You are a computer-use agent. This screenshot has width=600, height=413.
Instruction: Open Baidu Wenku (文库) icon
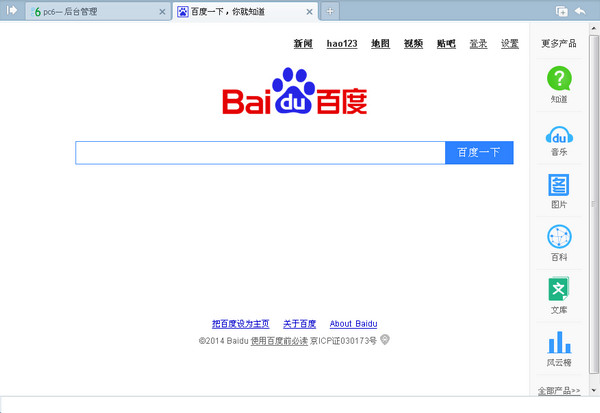(x=559, y=291)
